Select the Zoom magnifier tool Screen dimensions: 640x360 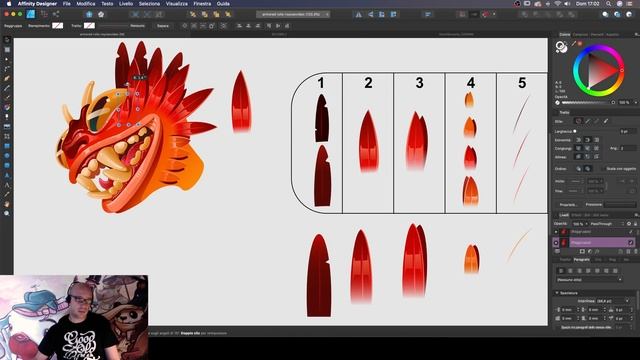pos(7,213)
